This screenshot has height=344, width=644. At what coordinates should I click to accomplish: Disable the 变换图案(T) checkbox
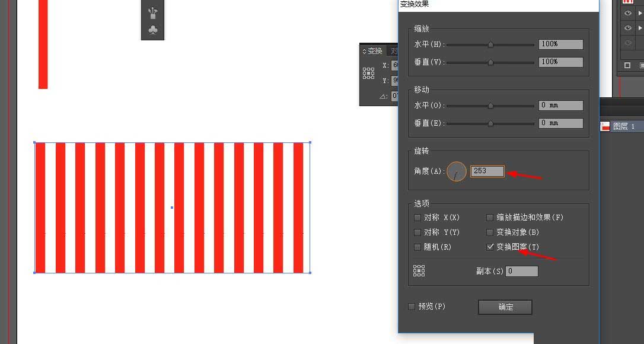point(490,247)
